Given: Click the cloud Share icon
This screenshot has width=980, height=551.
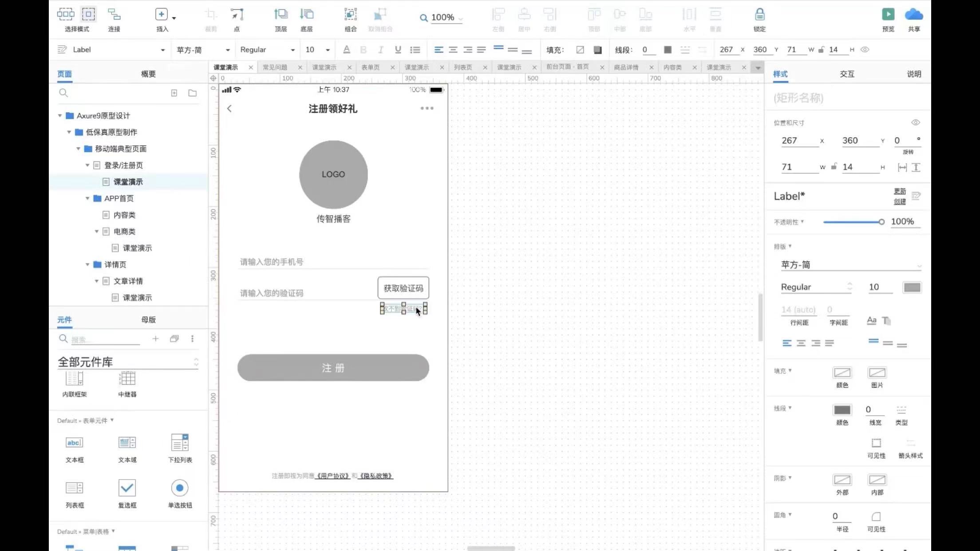Looking at the screenshot, I should (x=913, y=15).
